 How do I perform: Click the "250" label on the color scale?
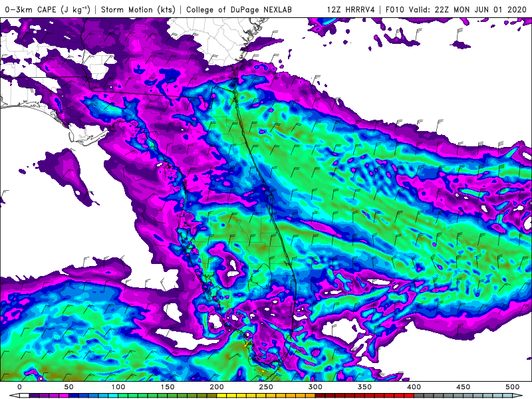[x=265, y=387]
